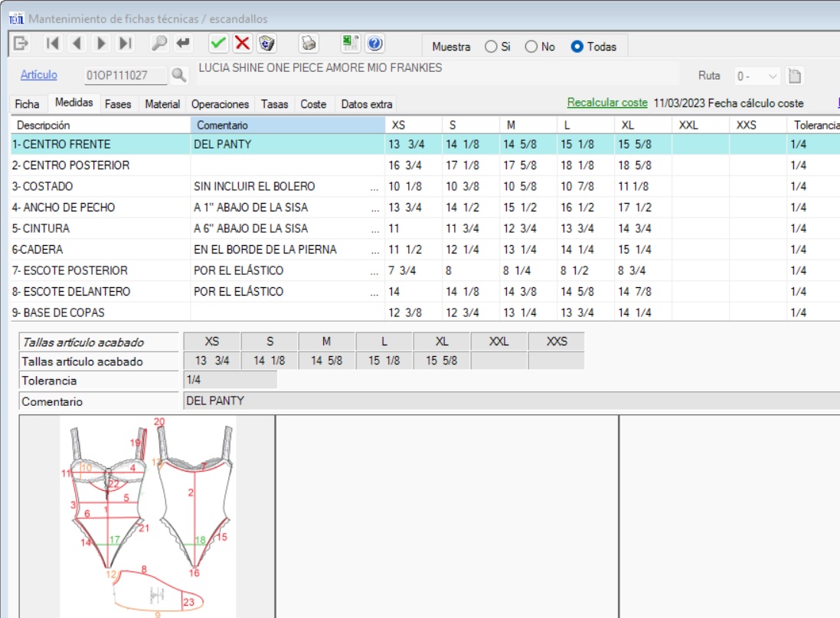Open the Ruta dropdown
The image size is (840, 618).
[772, 76]
